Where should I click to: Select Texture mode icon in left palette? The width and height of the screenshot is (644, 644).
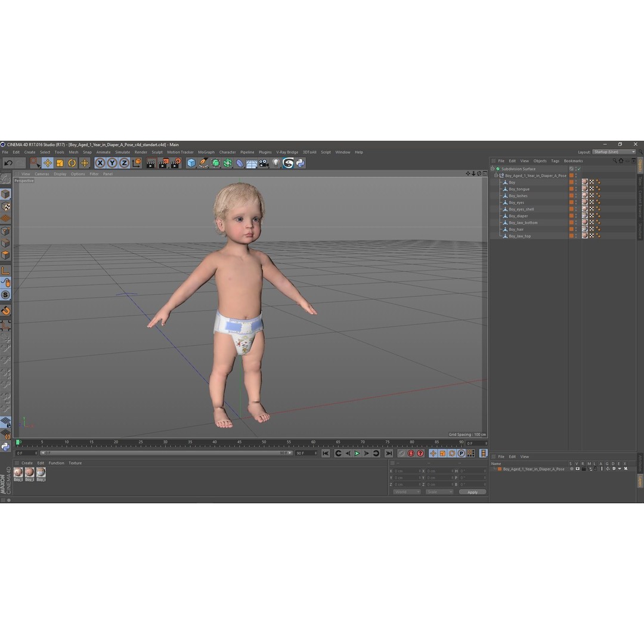click(5, 206)
